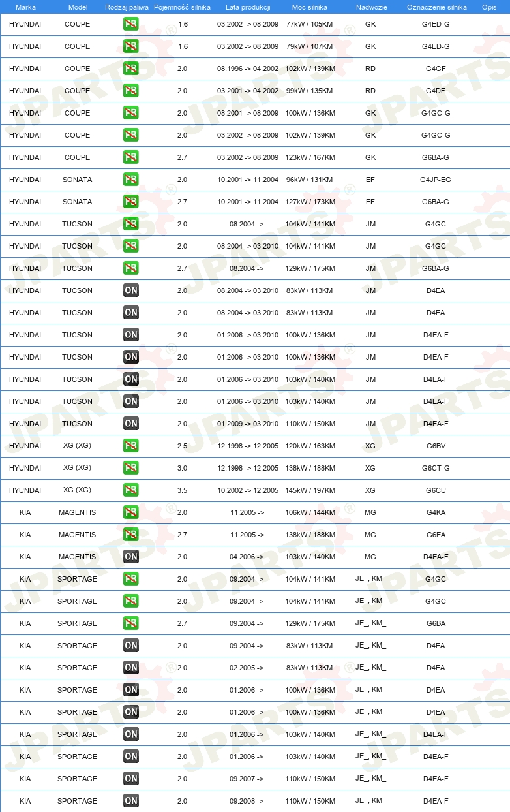Select production years 08.1996 -> 04.2002
Screen dimensions: 510x812
click(x=248, y=69)
